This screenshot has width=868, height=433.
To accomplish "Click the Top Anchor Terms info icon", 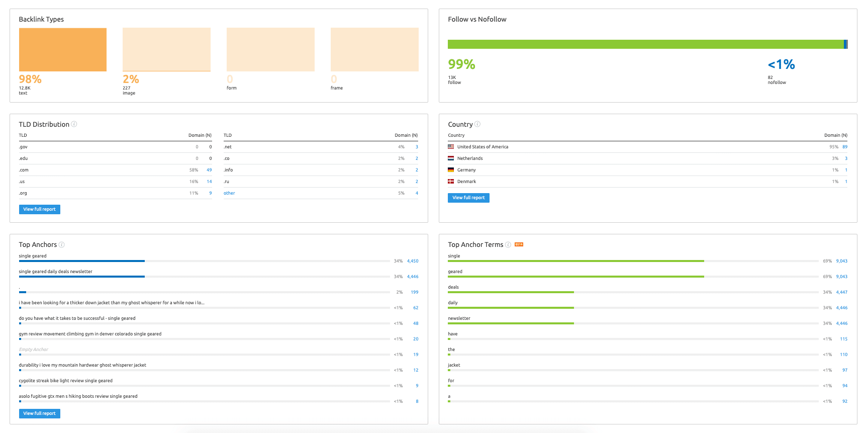I will point(508,245).
